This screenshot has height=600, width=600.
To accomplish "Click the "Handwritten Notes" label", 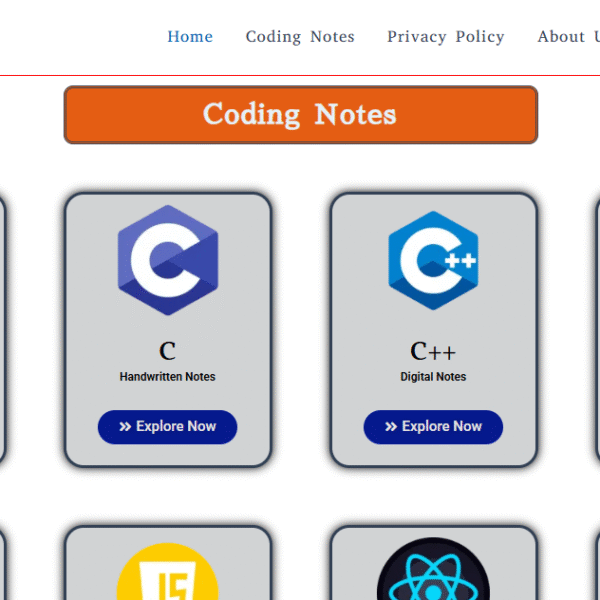I will pos(168,377).
